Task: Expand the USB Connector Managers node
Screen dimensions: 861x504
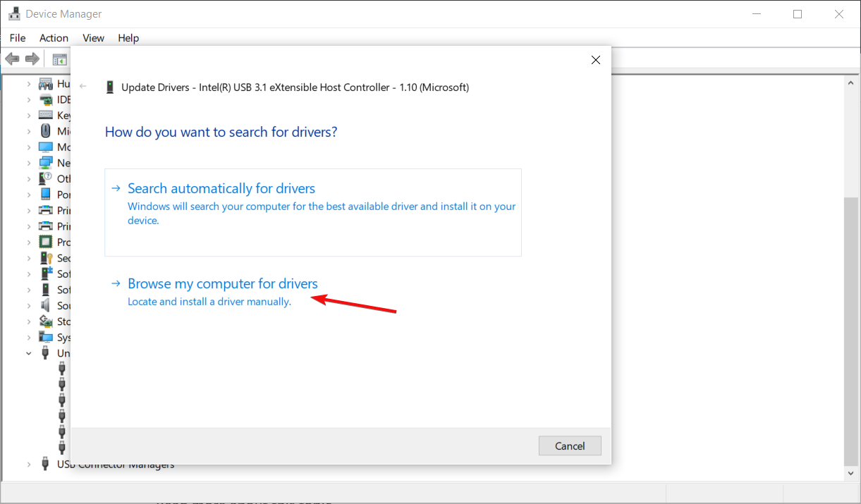Action: point(29,465)
